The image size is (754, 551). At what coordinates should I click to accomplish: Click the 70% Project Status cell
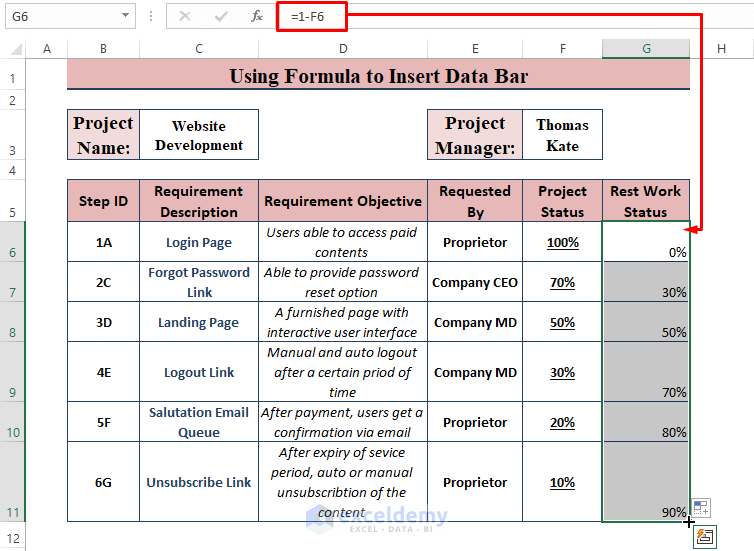[x=563, y=282]
